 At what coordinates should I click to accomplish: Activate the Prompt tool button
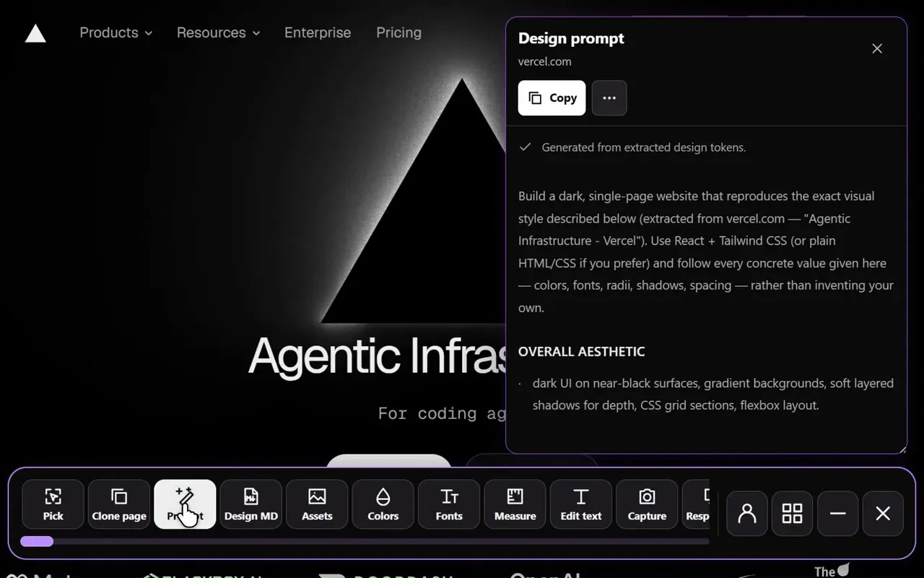click(x=185, y=504)
